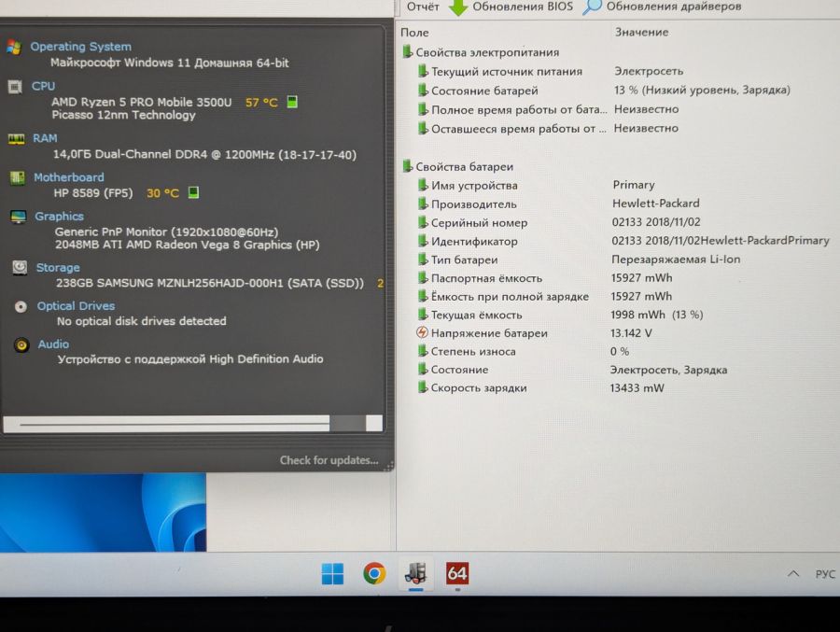The image size is (840, 632).
Task: Click the motherboard temperature indicator icon
Action: tap(193, 192)
